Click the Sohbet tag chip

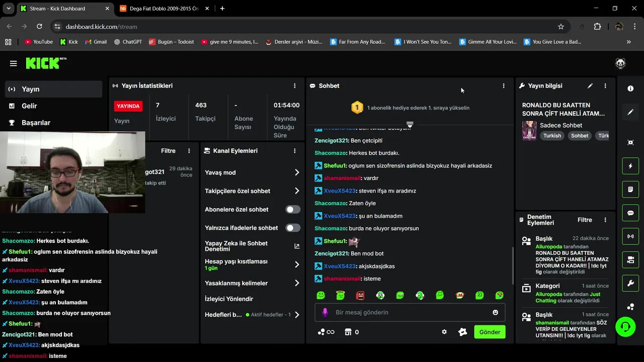tap(580, 136)
